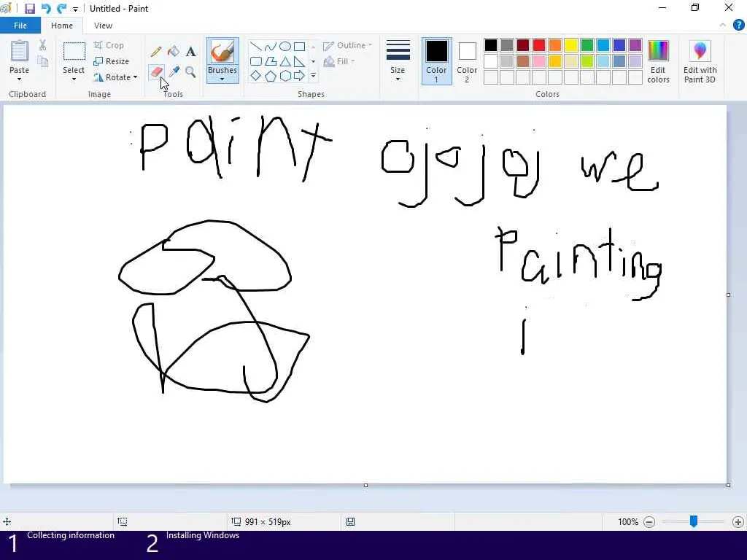Select the Magnifier tool

(190, 72)
